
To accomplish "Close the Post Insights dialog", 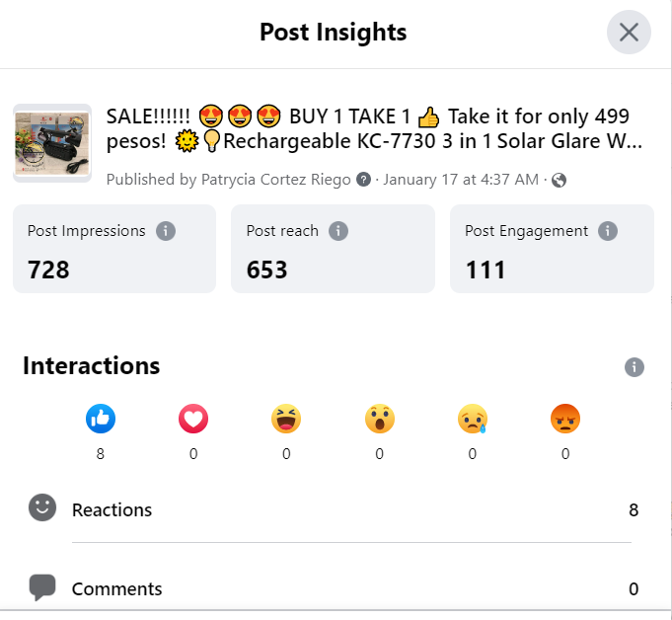I will 629,33.
